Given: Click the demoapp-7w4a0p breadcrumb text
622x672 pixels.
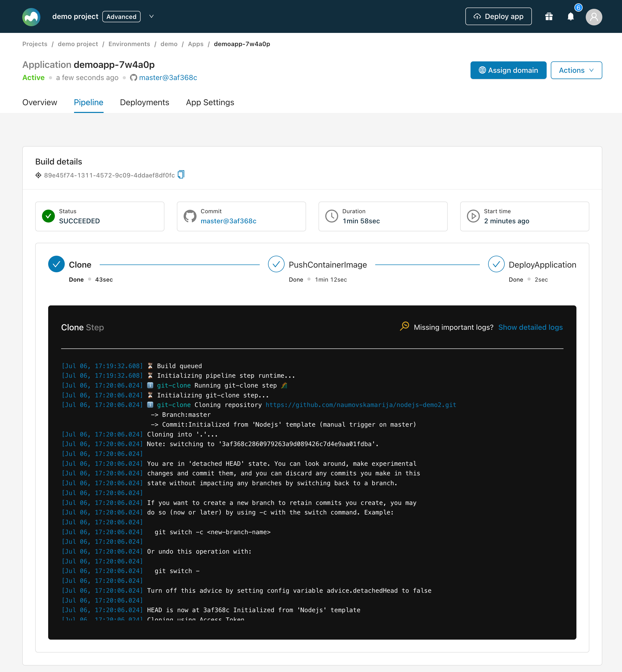Looking at the screenshot, I should (x=242, y=44).
